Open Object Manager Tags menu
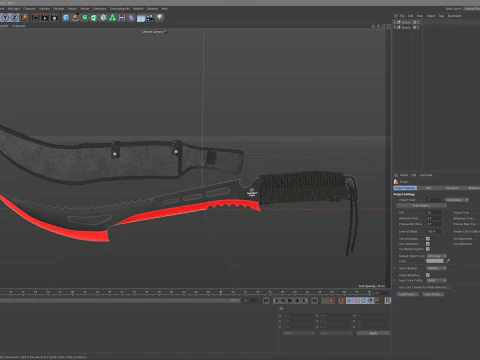 tap(441, 16)
